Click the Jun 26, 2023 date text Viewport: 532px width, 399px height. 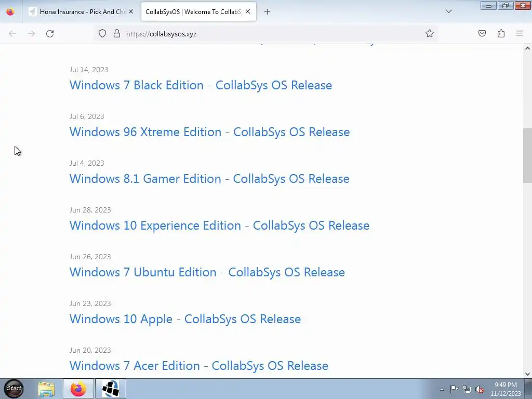point(90,257)
